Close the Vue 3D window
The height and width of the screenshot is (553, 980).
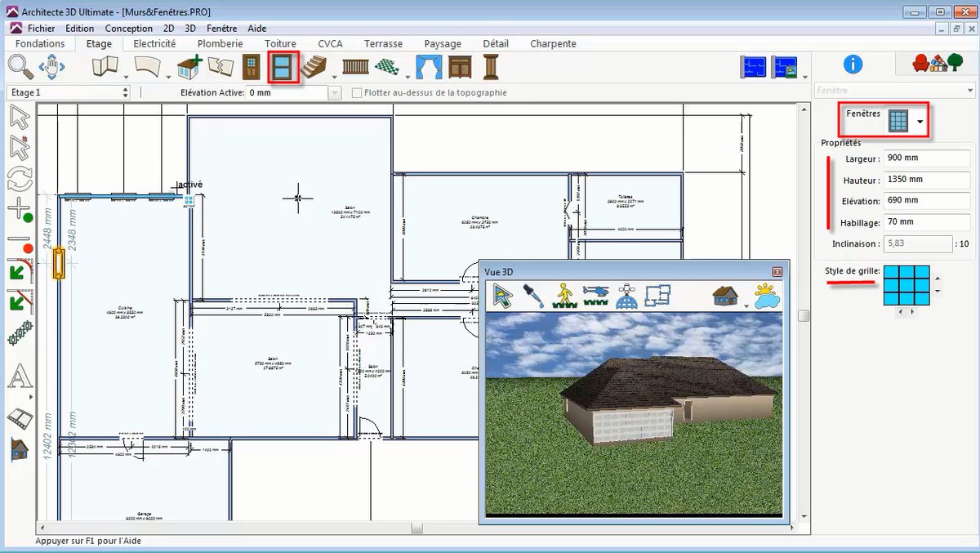click(x=777, y=271)
